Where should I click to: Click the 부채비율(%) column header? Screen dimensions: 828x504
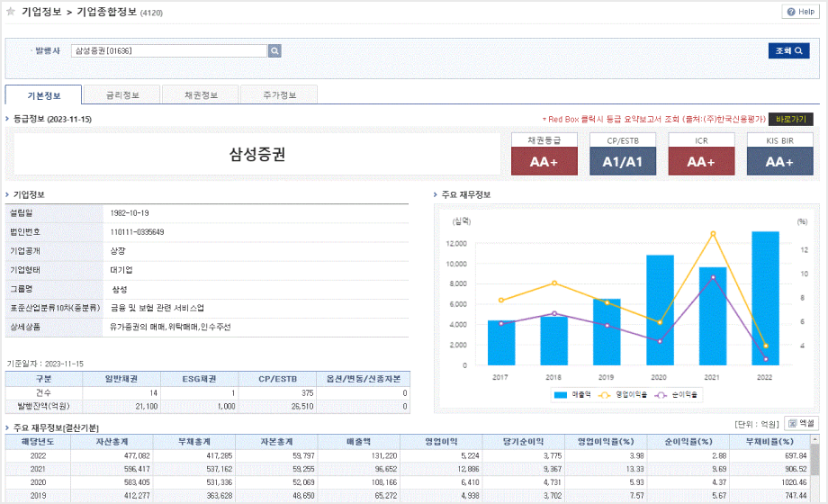pyautogui.click(x=769, y=442)
